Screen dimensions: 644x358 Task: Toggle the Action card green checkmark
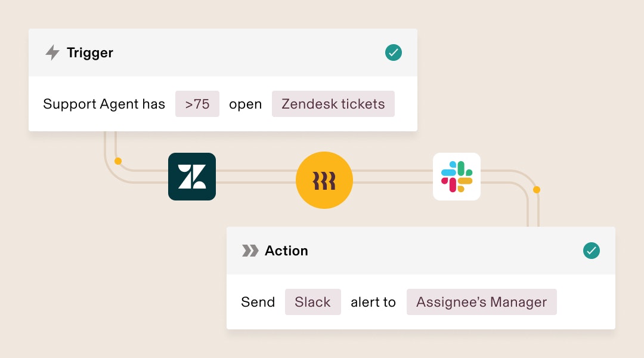(x=592, y=251)
